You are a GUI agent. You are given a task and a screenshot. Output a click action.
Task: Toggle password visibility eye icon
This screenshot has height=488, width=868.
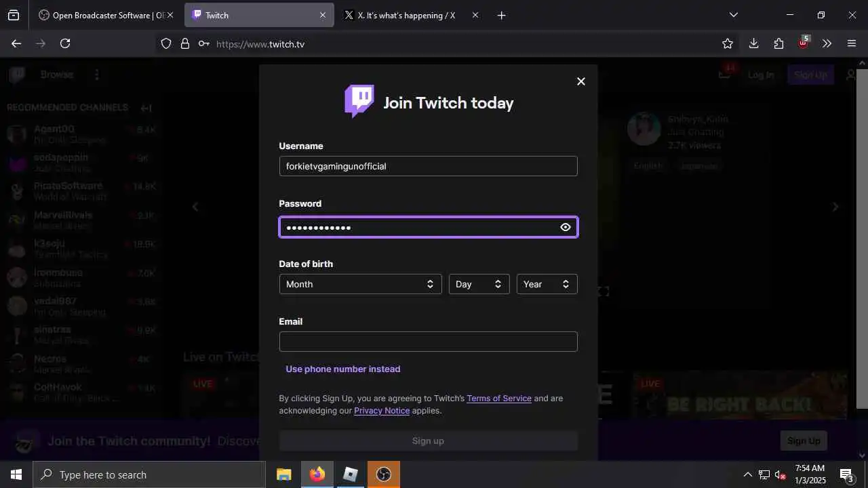(x=566, y=227)
